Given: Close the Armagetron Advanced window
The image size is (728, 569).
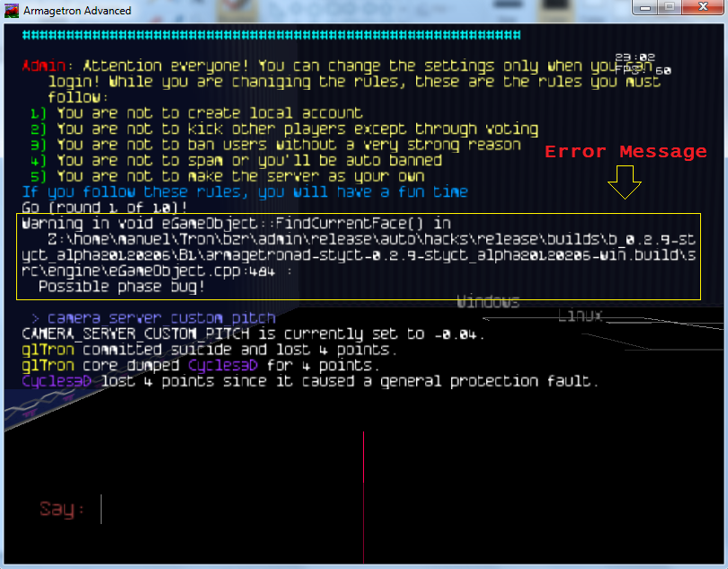Looking at the screenshot, I should click(702, 7).
